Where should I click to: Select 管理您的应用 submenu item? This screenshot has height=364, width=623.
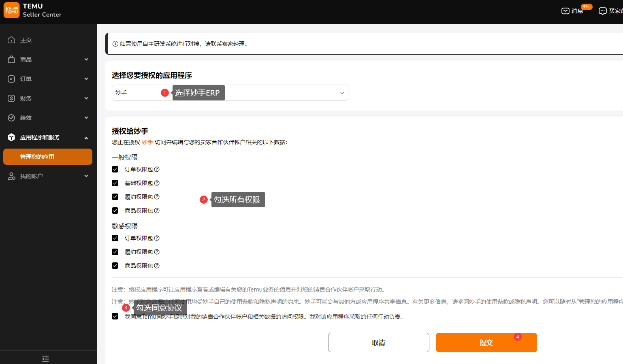pyautogui.click(x=48, y=157)
